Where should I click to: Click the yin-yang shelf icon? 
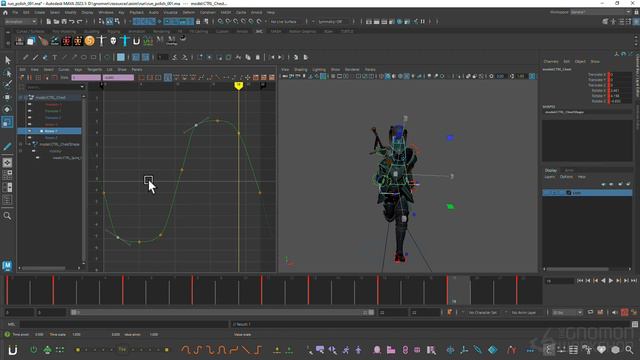[183, 38]
